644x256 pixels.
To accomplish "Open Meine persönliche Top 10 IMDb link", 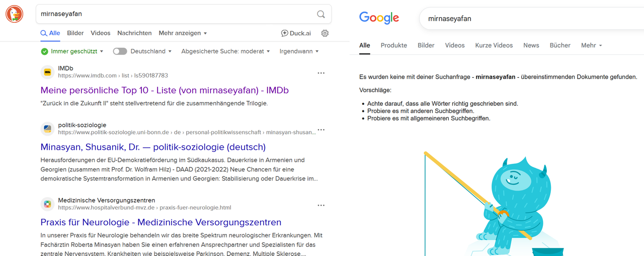I will [x=165, y=90].
